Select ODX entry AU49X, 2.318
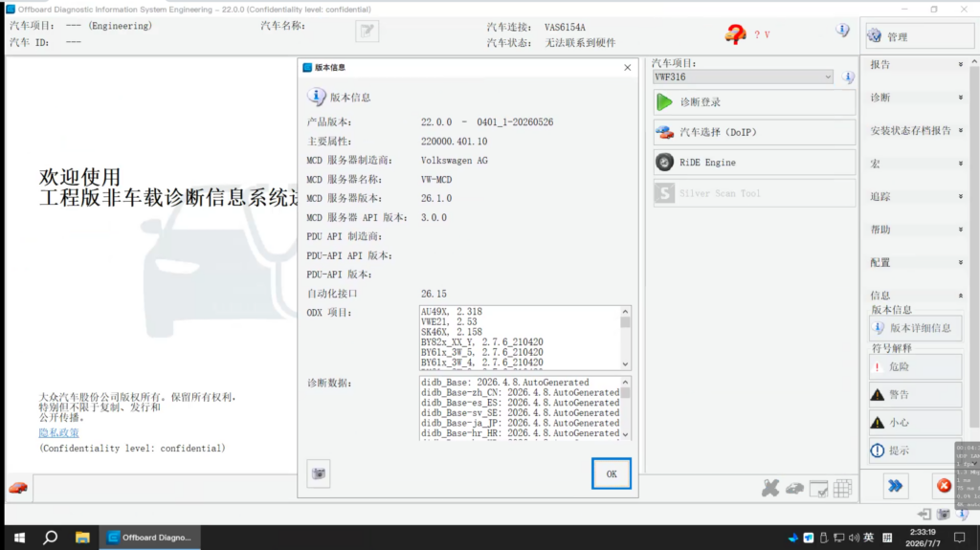 point(452,311)
